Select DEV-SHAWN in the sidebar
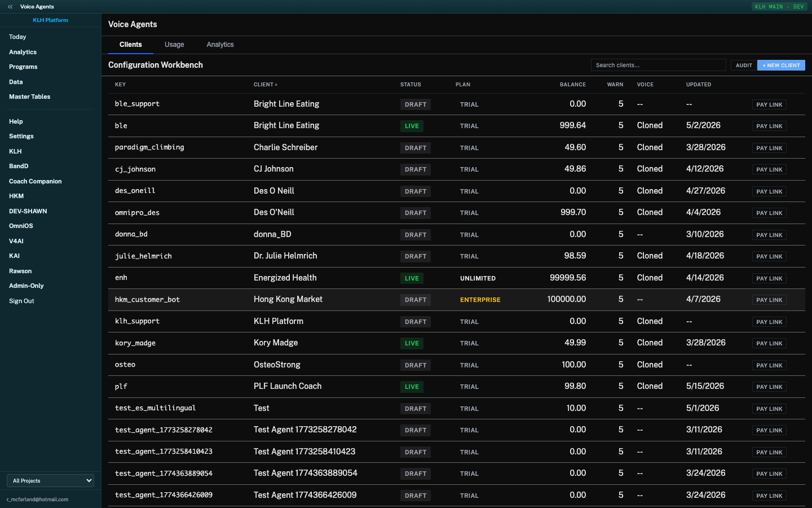Viewport: 812px width, 508px height. 28,211
